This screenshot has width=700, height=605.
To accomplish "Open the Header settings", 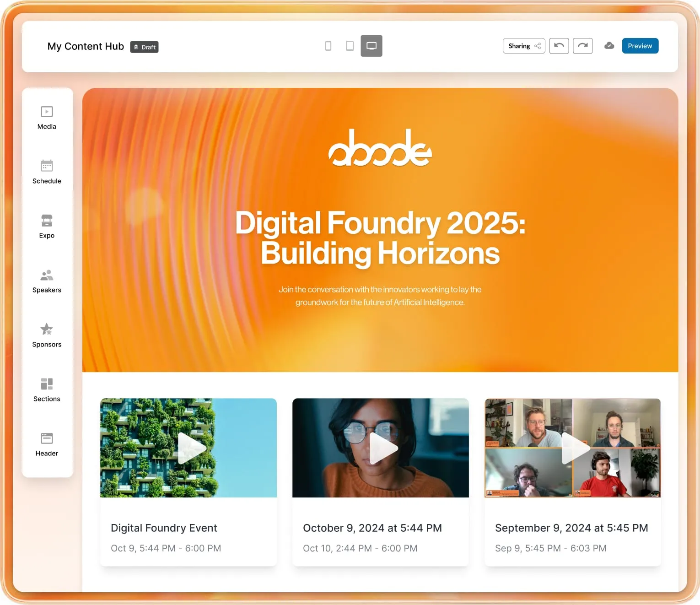I will pyautogui.click(x=46, y=443).
